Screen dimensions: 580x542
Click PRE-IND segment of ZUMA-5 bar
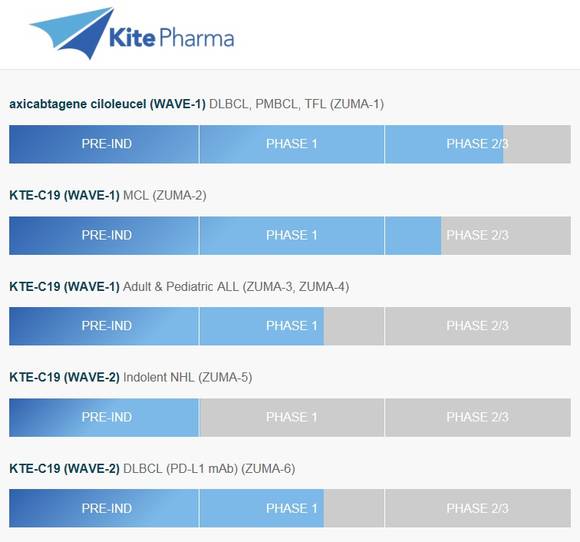coord(104,418)
